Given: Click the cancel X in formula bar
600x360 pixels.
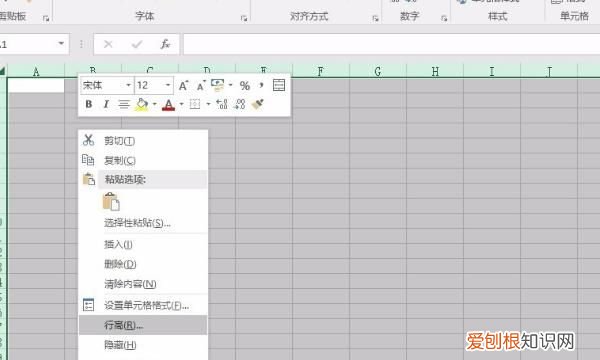Looking at the screenshot, I should 108,44.
